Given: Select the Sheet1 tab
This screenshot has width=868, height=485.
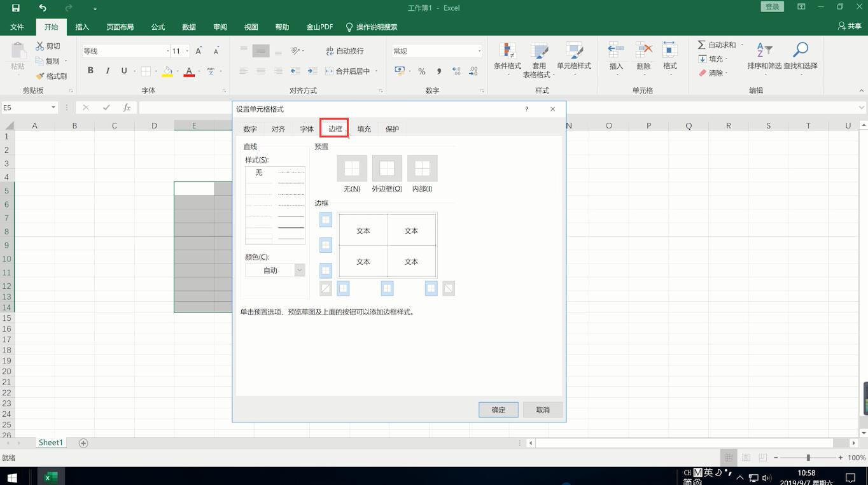Looking at the screenshot, I should (x=51, y=442).
